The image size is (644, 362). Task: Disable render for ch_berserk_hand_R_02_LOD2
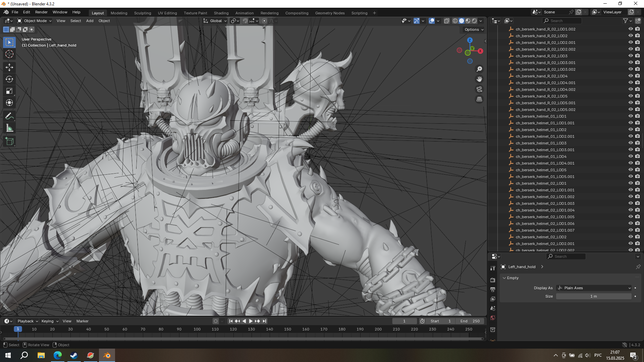pyautogui.click(x=638, y=36)
